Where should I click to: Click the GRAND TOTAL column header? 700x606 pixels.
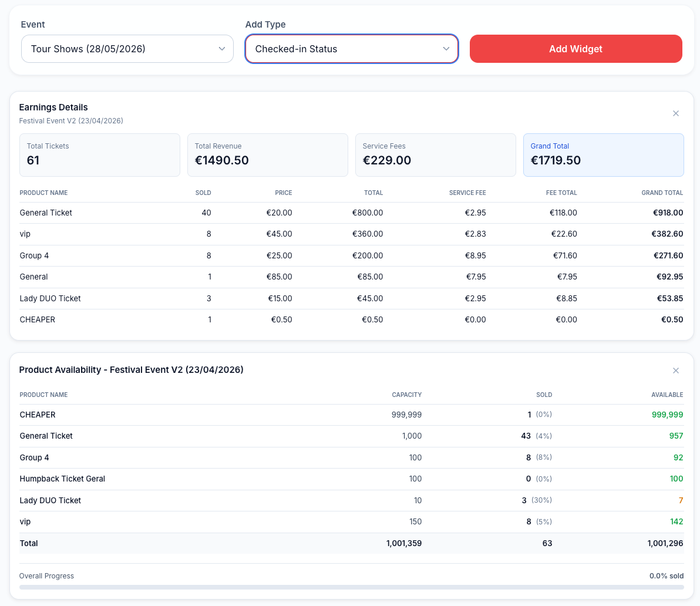[x=662, y=193]
